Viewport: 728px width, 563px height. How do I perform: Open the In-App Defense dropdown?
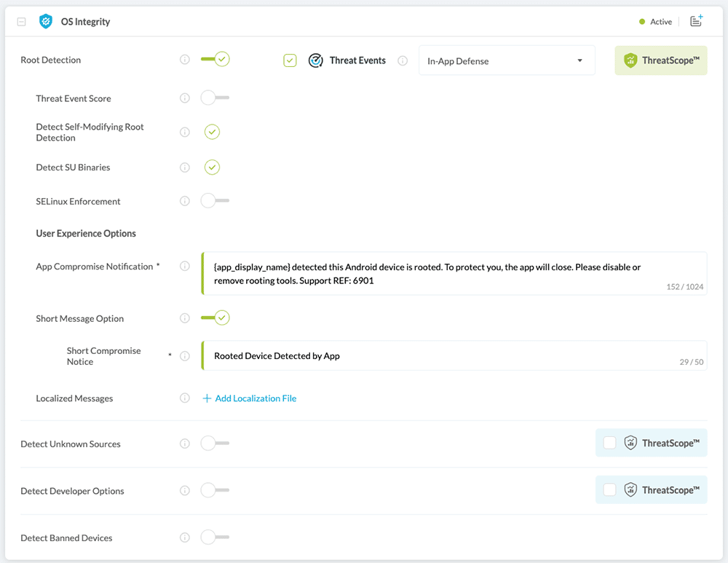pyautogui.click(x=507, y=61)
